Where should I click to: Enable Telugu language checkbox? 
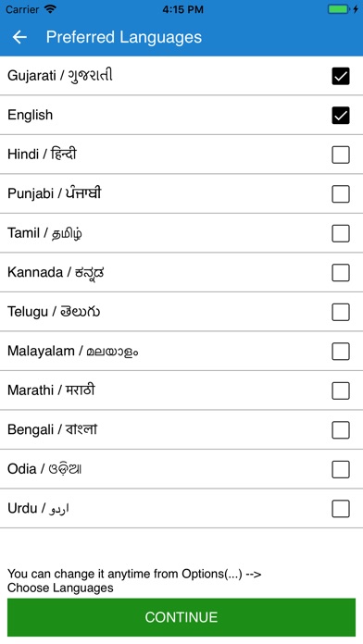tap(341, 312)
